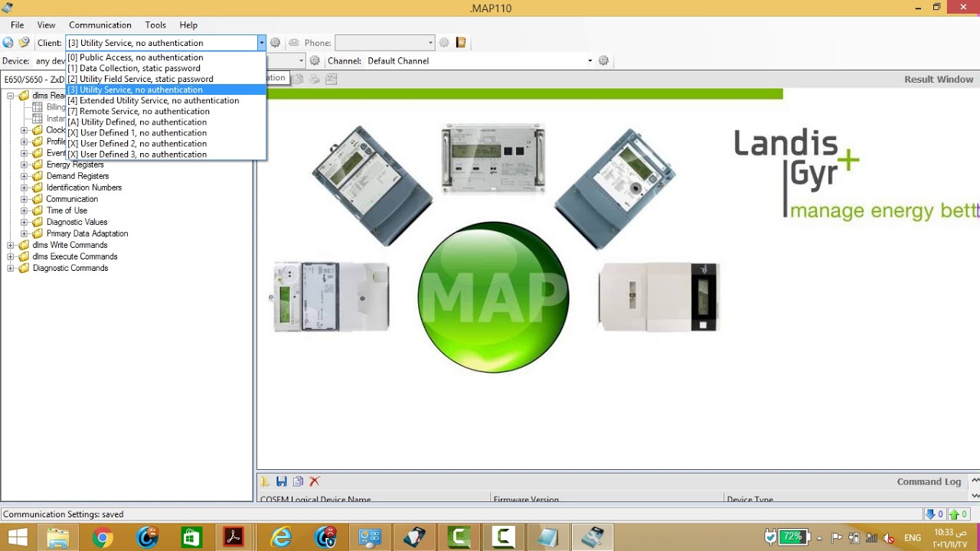Image resolution: width=980 pixels, height=551 pixels.
Task: Click the Windows Start button
Action: (18, 538)
